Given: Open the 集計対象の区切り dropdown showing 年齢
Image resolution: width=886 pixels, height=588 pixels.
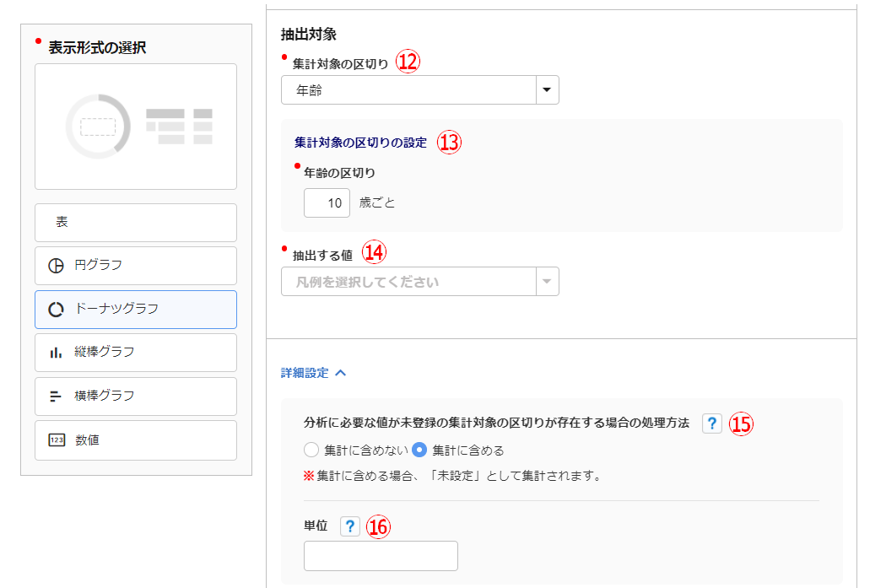Looking at the screenshot, I should (408, 90).
